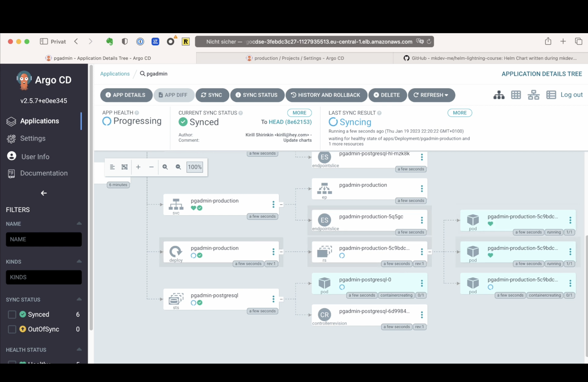Screen dimensions: 588x382
Task: Open kebab menu of pgadmin-postgresql-0 pod
Action: [422, 283]
